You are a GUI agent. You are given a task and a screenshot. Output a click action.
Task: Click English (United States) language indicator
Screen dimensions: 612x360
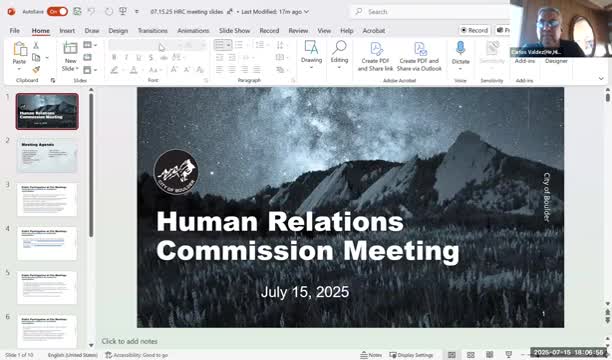(x=73, y=355)
